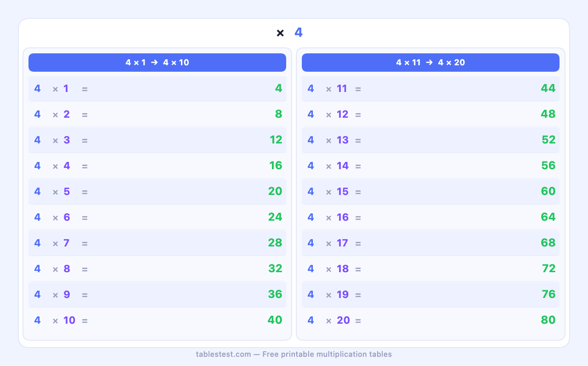This screenshot has width=588, height=366.
Task: Click the equals sign in the 4 × 16 row
Action: [x=358, y=217]
